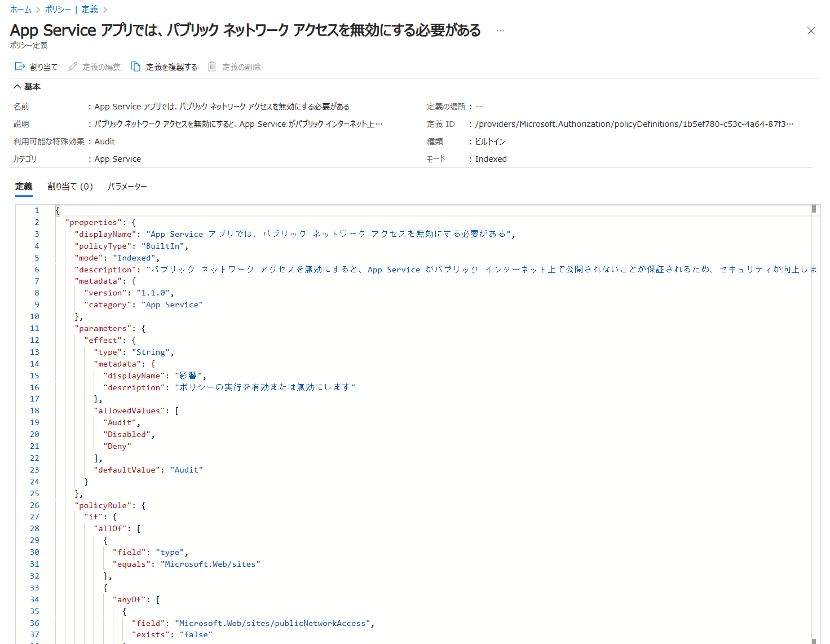The width and height of the screenshot is (830, 644).
Task: Click the "policyType": "BuiltIn" code line
Action: (131, 246)
